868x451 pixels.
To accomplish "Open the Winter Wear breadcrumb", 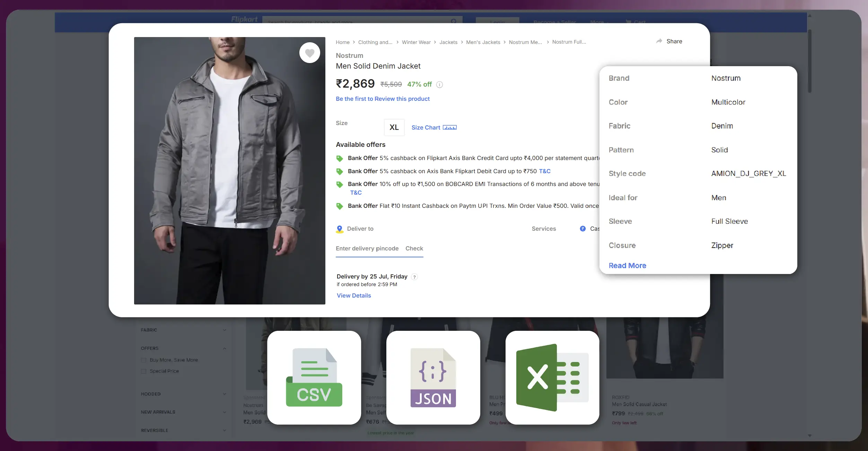I will coord(416,42).
